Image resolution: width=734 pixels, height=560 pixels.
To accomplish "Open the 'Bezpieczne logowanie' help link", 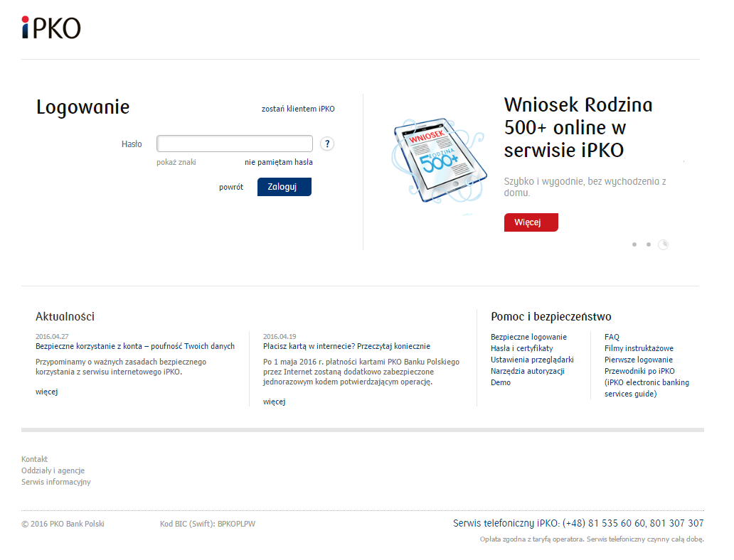I will (528, 337).
